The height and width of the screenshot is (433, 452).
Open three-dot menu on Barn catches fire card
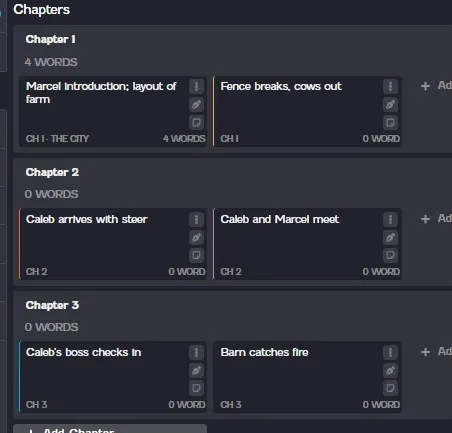point(390,353)
